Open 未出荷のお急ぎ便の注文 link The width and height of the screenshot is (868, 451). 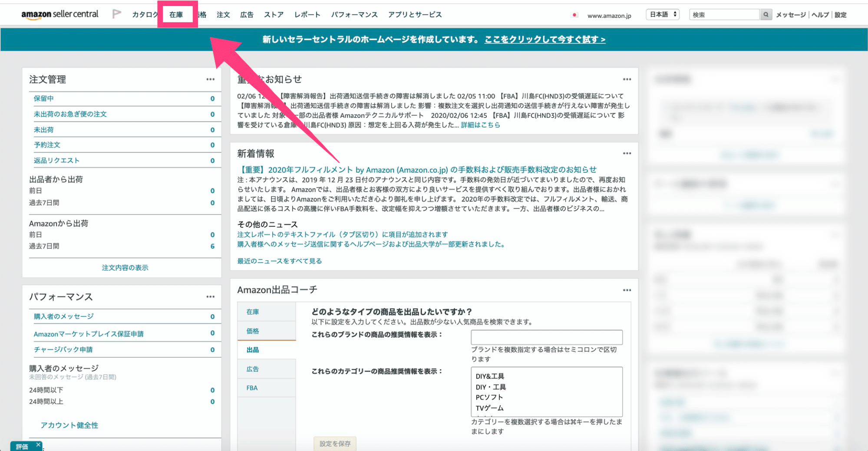pyautogui.click(x=70, y=114)
